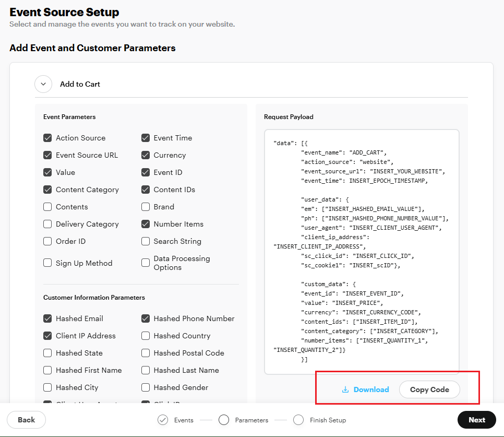
Task: Check the Order ID checkbox
Action: click(47, 241)
